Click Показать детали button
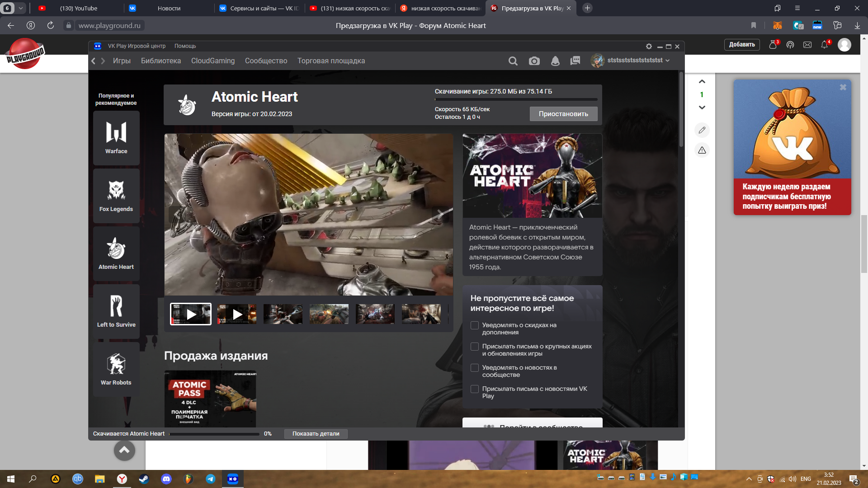The width and height of the screenshot is (868, 488). click(x=316, y=434)
